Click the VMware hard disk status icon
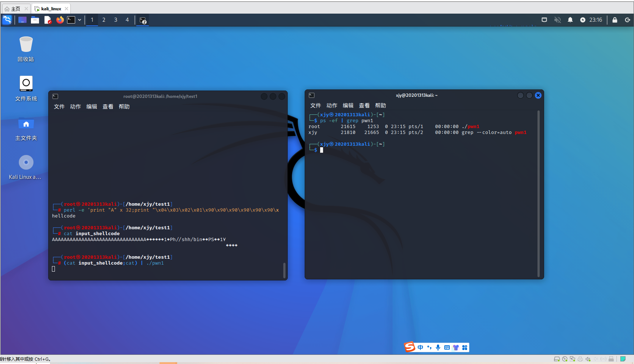 tap(557, 359)
